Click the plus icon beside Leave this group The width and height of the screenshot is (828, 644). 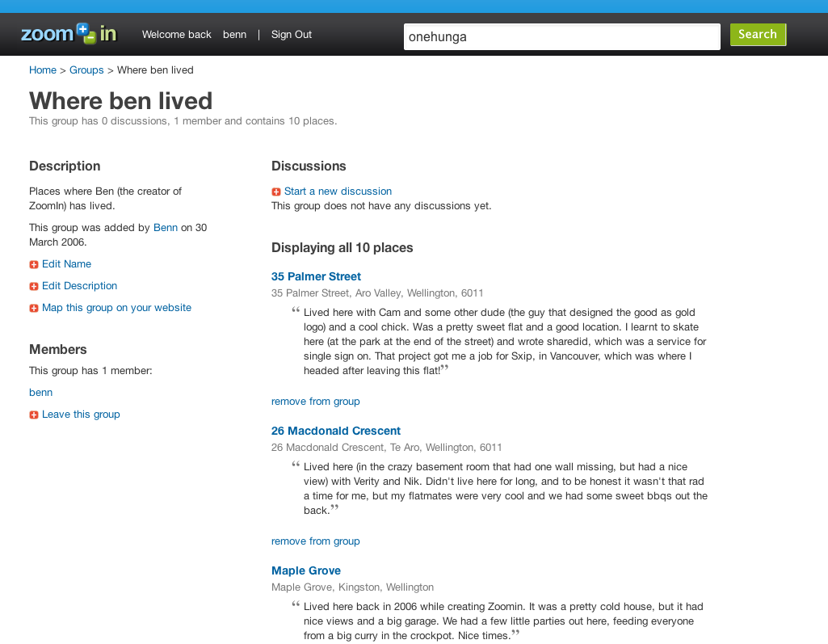coord(34,415)
